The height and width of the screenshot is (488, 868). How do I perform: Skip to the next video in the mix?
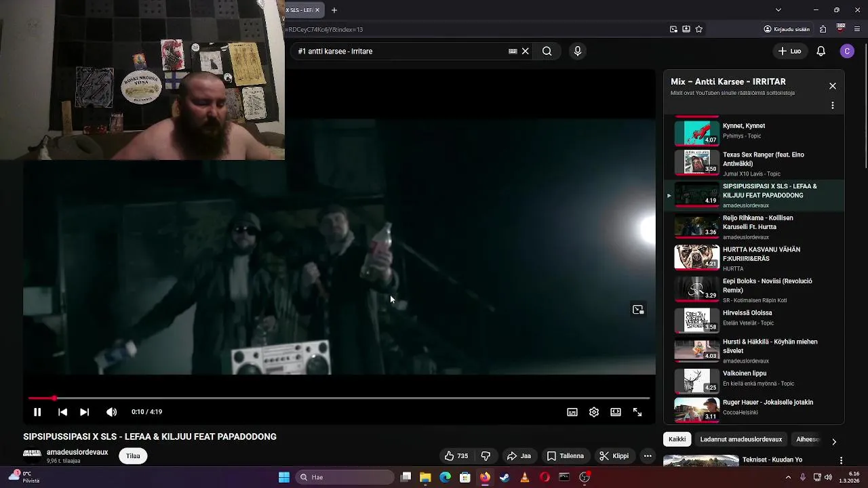click(84, 412)
